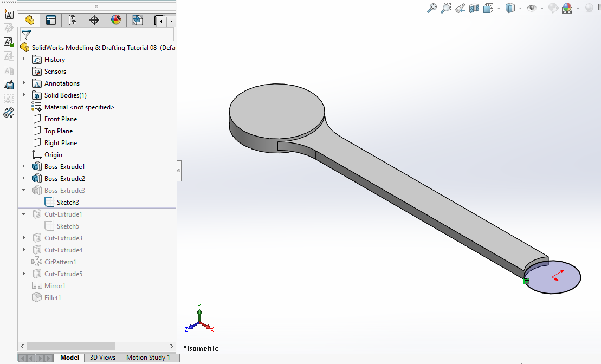Switch to the Motion Study 1 tab

point(148,357)
